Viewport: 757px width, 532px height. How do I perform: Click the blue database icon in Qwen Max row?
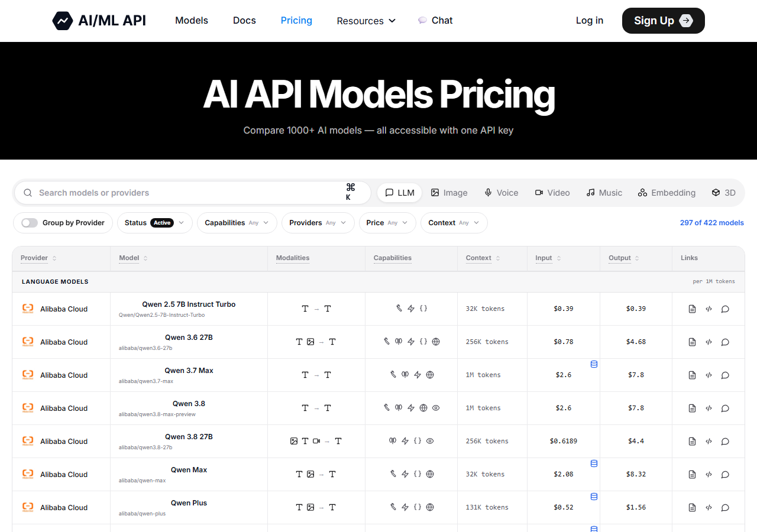point(594,463)
